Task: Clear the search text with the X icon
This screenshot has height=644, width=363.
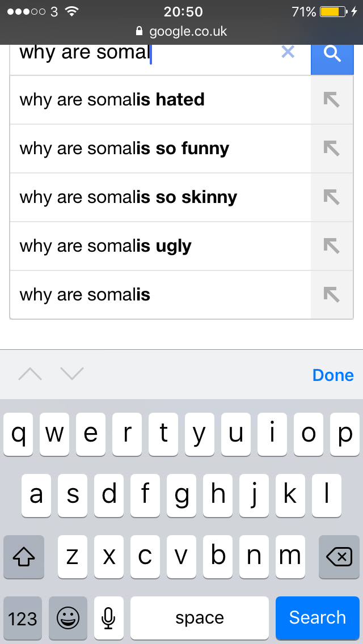Action: pos(288,52)
